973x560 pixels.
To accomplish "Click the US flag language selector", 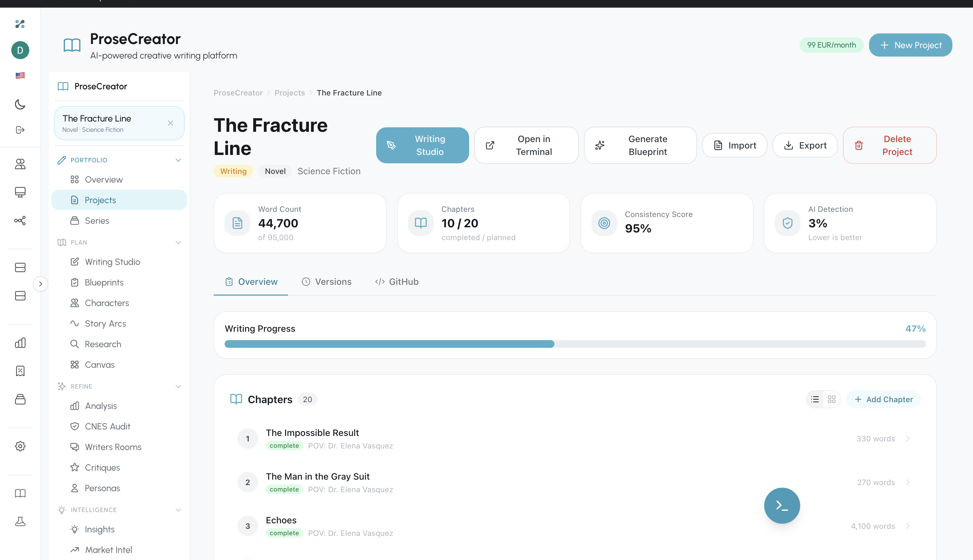I will tap(20, 75).
